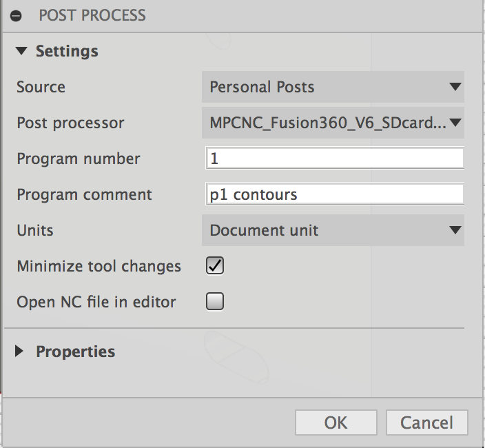Uncheck the Minimize tool changes checkbox
This screenshot has height=448, width=485.
[215, 266]
